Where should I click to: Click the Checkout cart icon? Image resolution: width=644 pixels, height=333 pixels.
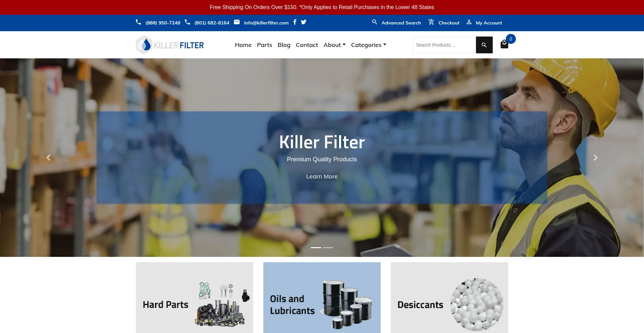[431, 22]
